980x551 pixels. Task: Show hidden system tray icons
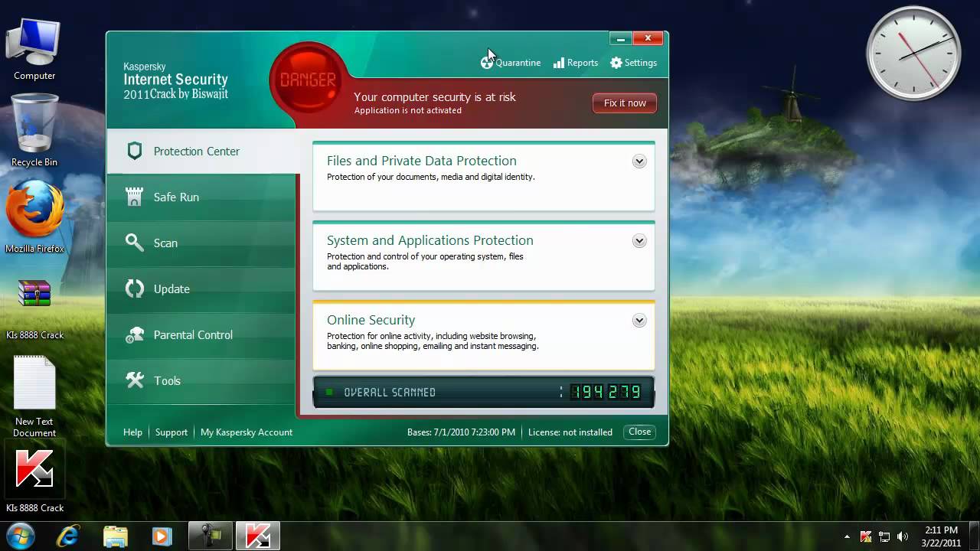pyautogui.click(x=847, y=536)
